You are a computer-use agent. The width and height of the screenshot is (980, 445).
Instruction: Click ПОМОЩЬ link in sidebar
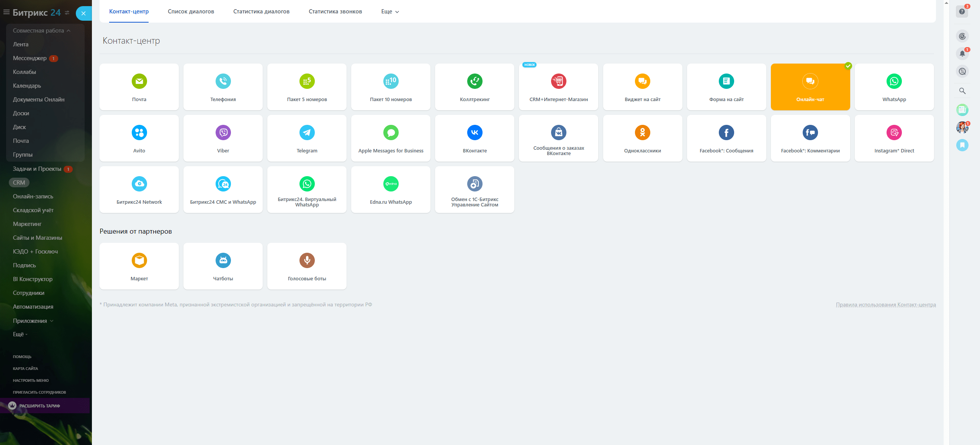click(22, 357)
